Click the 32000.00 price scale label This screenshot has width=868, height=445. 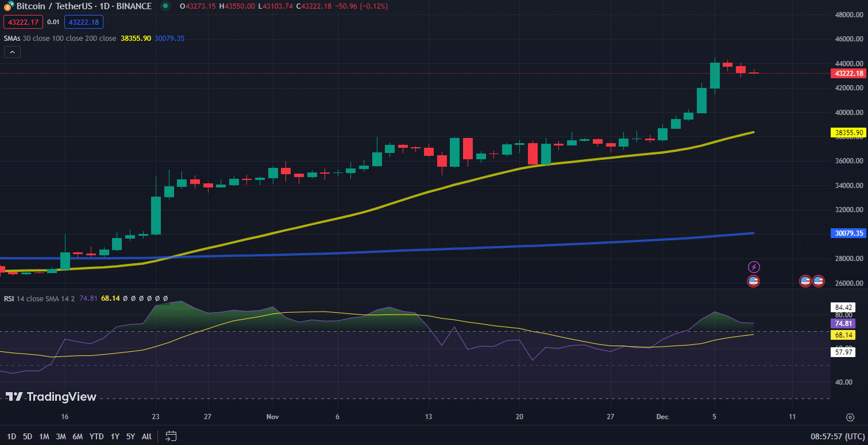click(848, 210)
